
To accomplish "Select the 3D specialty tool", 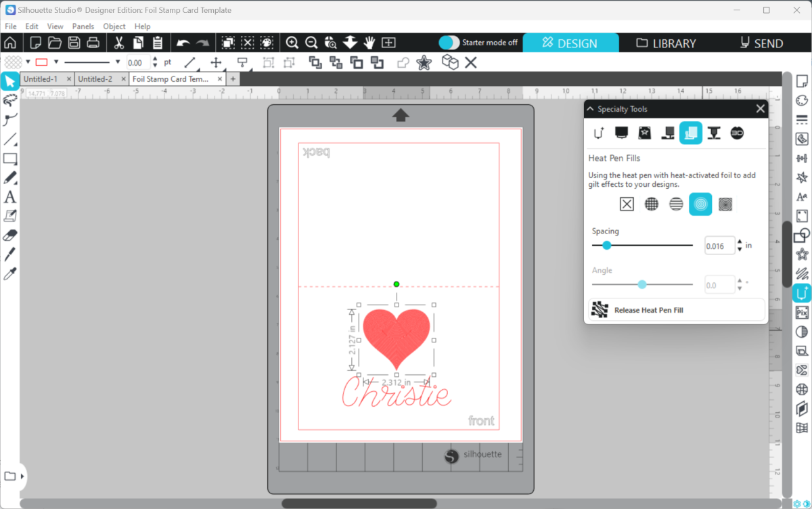I will (x=737, y=133).
